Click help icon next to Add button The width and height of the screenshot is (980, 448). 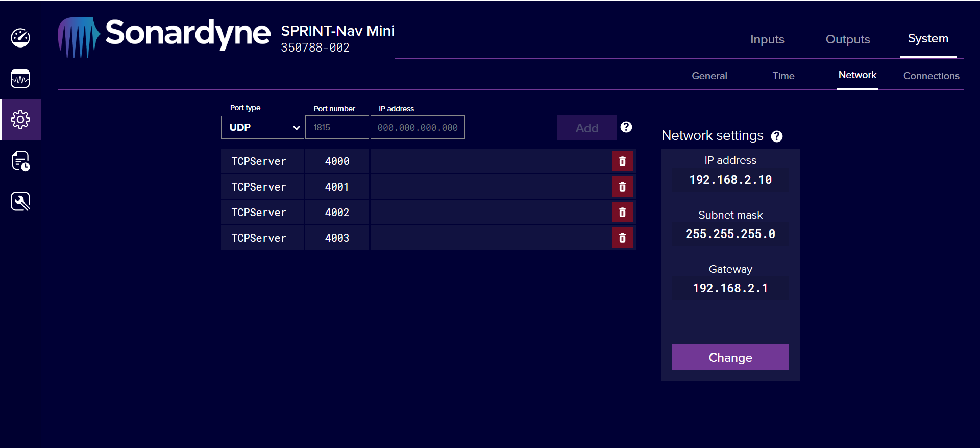[626, 127]
